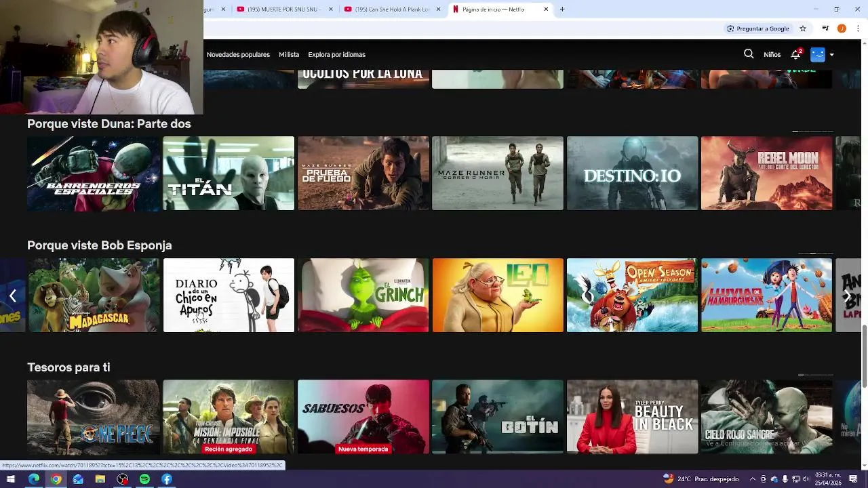The height and width of the screenshot is (488, 868).
Task: Open Cielo Rojo Sangre movie card
Action: coord(766,417)
